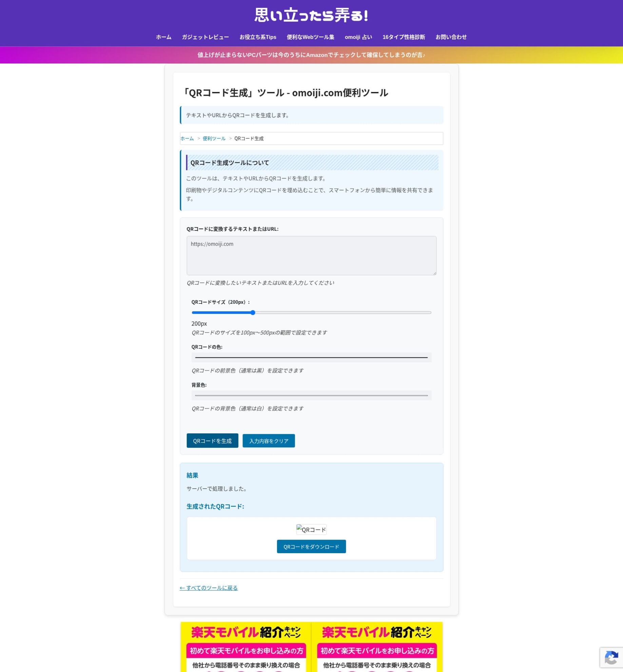Click the 結果 section heading
The image size is (623, 672).
192,475
